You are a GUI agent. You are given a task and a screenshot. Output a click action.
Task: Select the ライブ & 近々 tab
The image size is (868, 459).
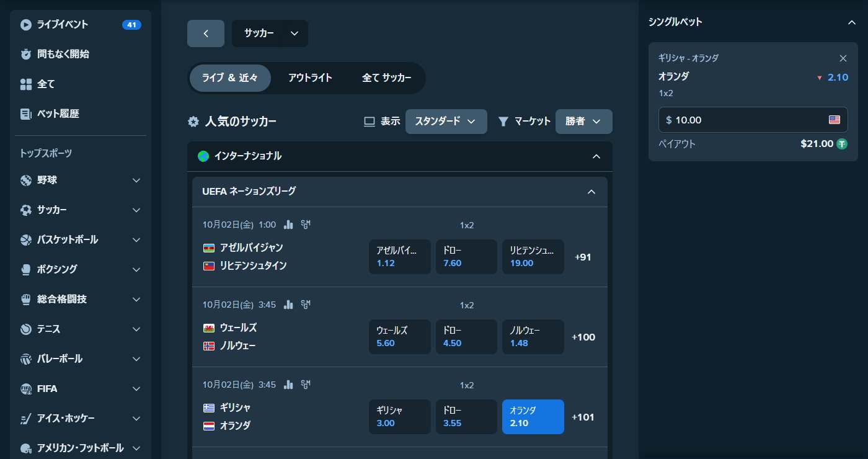230,78
